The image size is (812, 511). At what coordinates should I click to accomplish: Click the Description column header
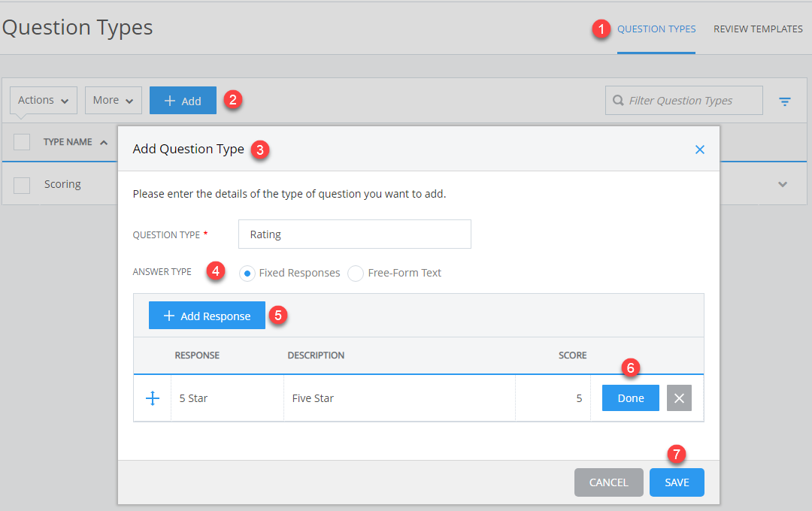tap(316, 355)
